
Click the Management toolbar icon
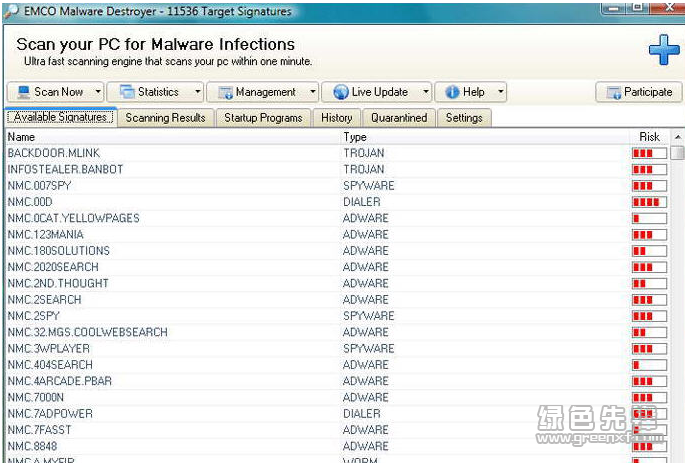tap(225, 93)
